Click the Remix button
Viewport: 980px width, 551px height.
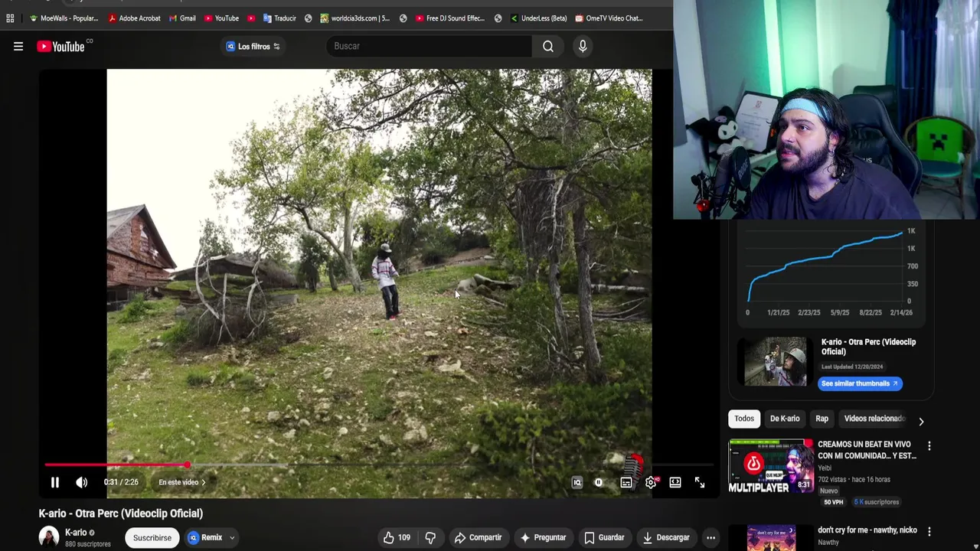(x=204, y=537)
